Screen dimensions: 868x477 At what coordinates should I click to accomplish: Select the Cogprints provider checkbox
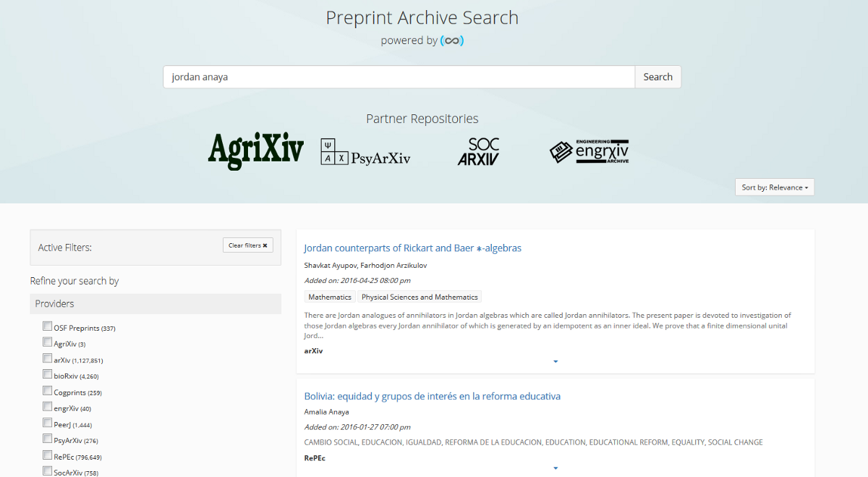[x=48, y=391]
